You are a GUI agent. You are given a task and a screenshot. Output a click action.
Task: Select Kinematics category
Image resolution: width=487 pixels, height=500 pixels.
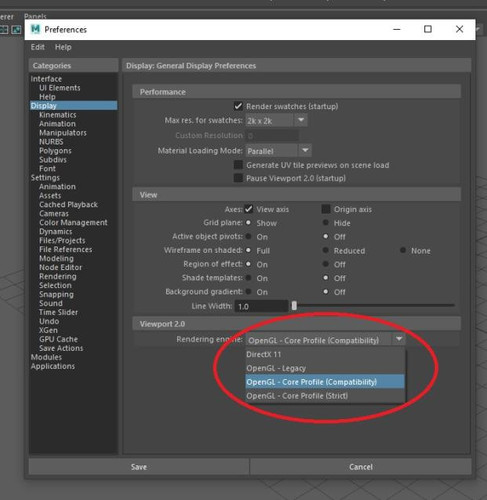click(x=58, y=115)
